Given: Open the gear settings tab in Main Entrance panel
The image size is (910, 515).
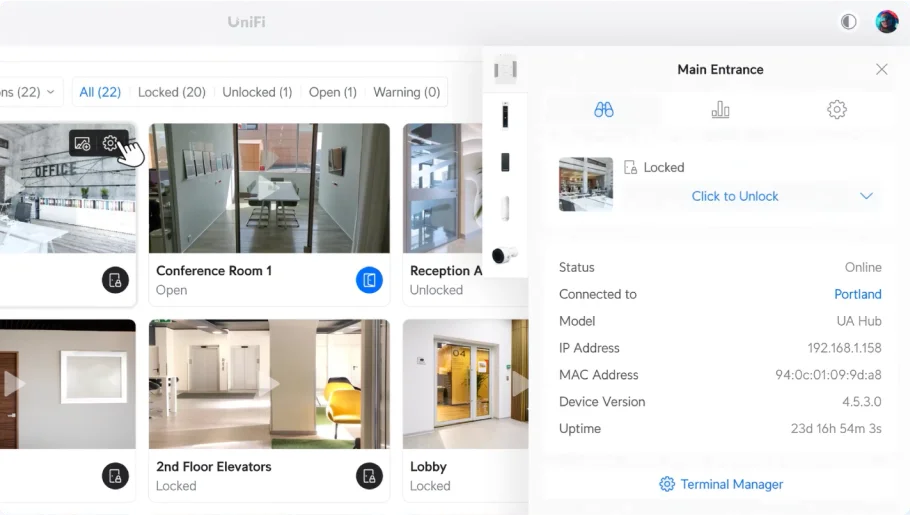Looking at the screenshot, I should (x=836, y=110).
